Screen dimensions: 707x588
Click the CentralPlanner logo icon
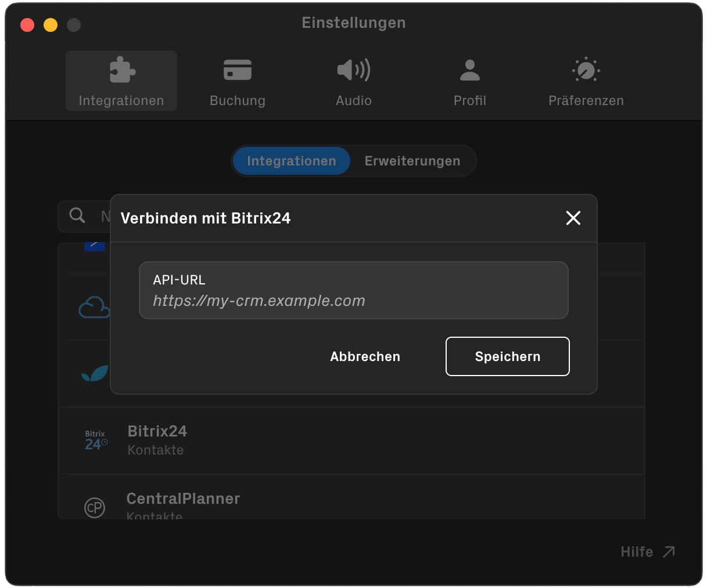click(x=95, y=508)
